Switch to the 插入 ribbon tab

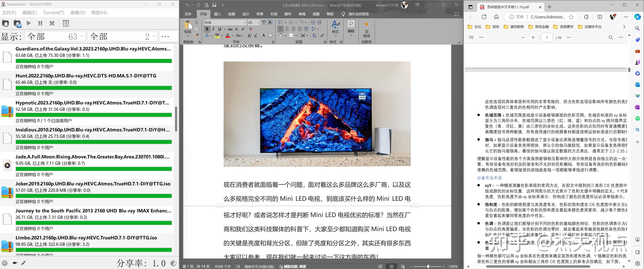click(217, 14)
